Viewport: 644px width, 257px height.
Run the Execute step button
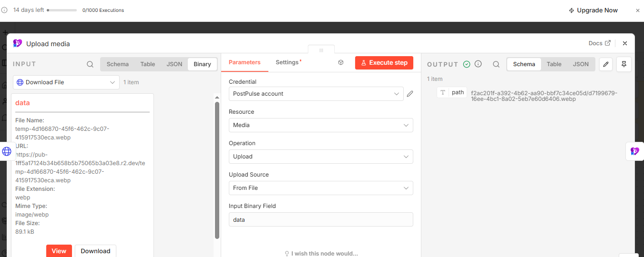tap(384, 63)
